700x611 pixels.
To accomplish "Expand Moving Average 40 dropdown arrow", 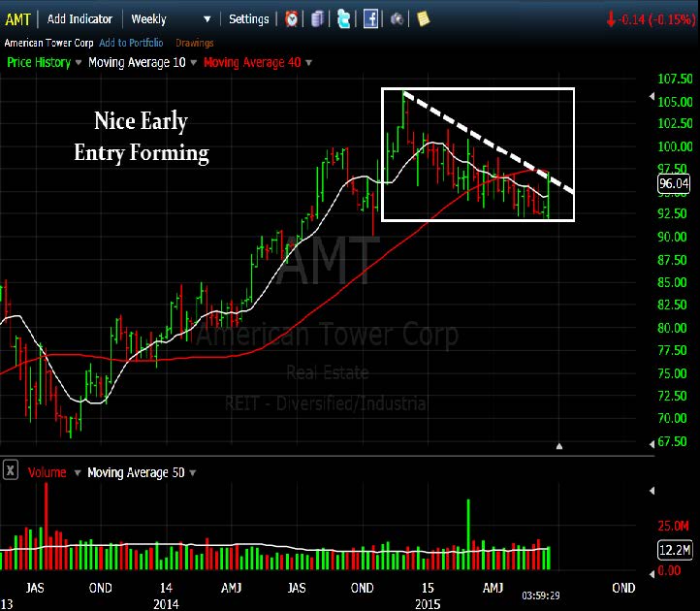I will 308,62.
